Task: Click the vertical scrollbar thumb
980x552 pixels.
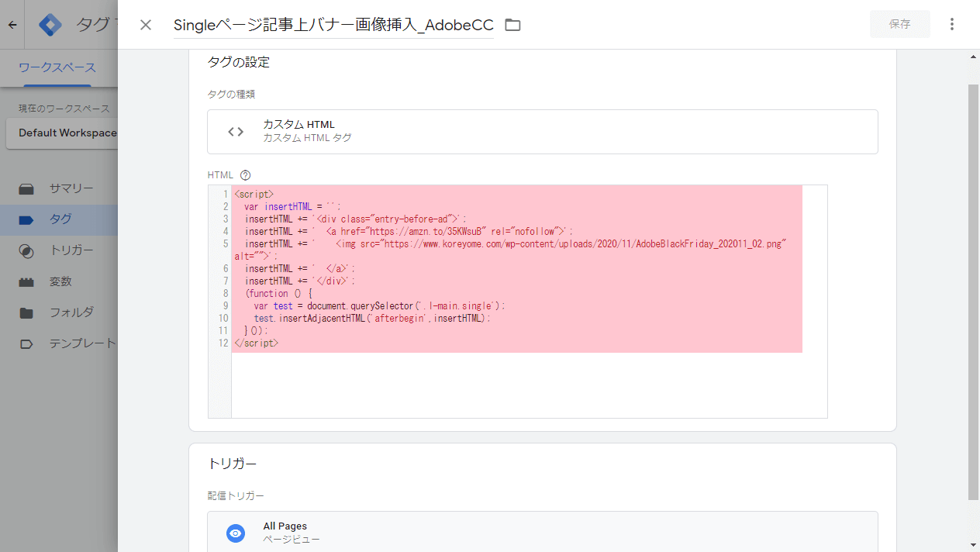Action: [974, 292]
